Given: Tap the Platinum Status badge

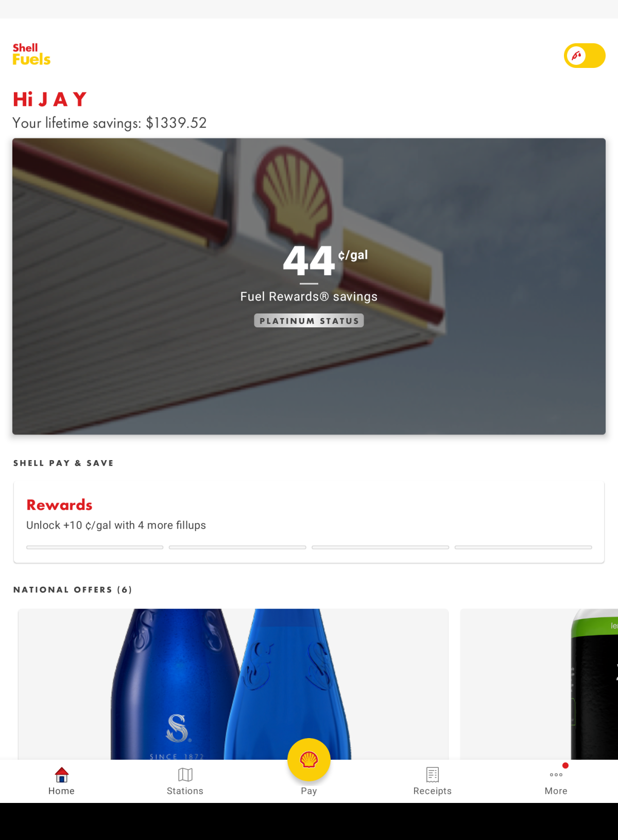Looking at the screenshot, I should click(309, 321).
